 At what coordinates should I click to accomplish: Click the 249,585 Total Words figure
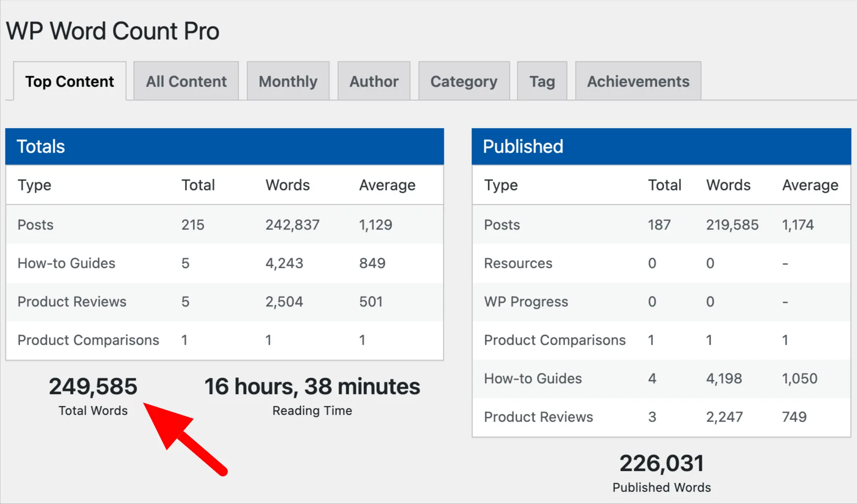(x=93, y=386)
